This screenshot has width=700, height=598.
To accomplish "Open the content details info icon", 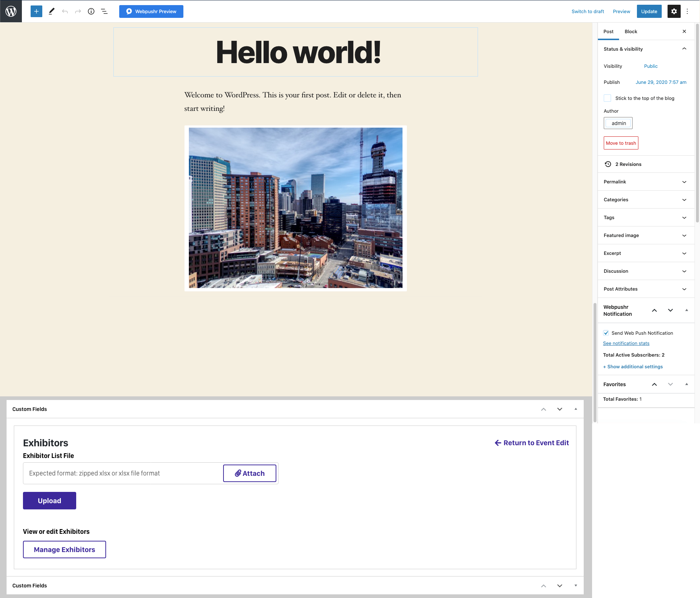I will click(91, 11).
